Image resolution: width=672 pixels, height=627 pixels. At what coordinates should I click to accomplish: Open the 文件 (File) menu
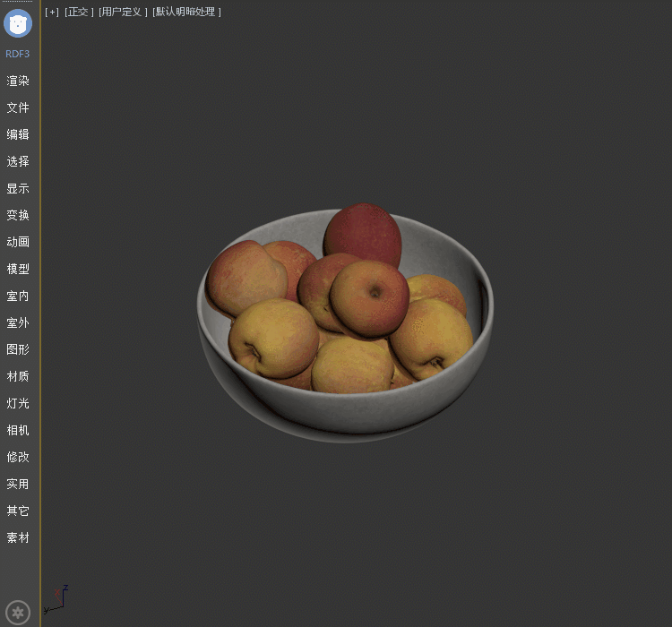18,107
